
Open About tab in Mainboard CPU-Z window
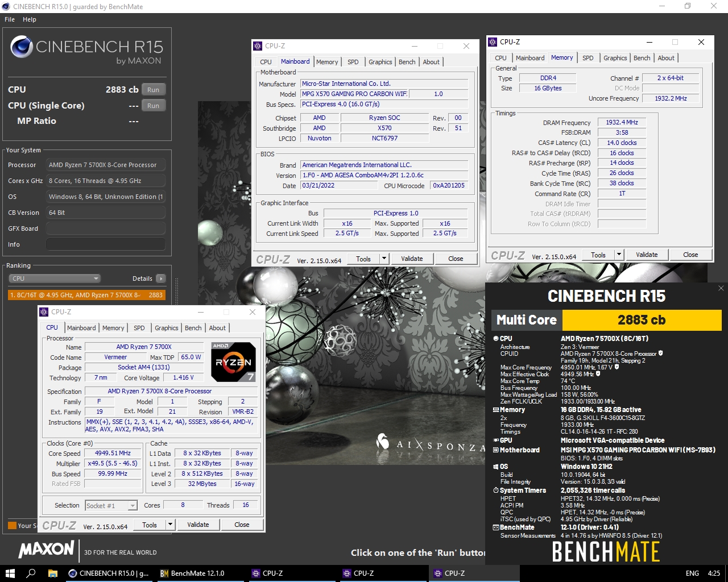pyautogui.click(x=431, y=62)
